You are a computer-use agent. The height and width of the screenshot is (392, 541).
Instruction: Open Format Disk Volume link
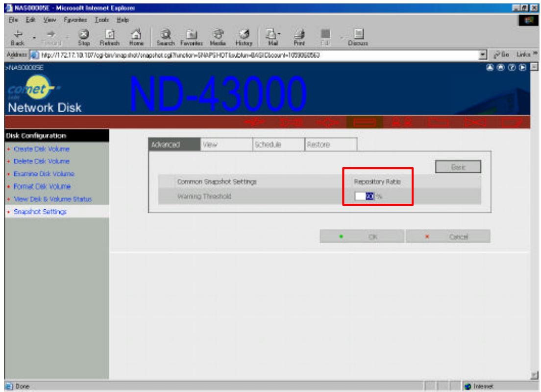click(42, 186)
